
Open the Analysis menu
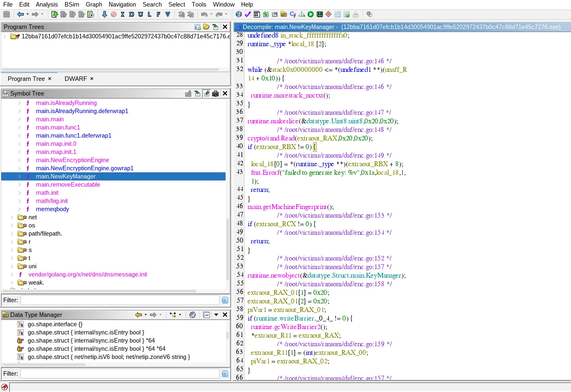pyautogui.click(x=47, y=4)
